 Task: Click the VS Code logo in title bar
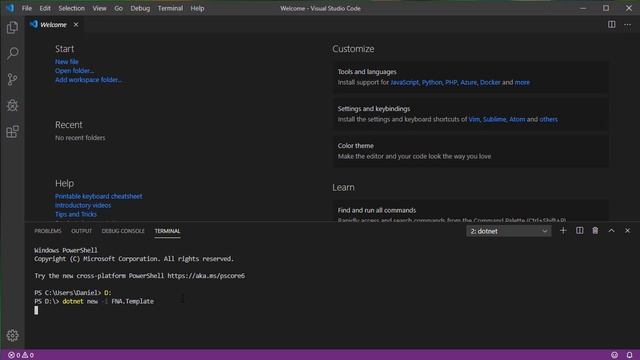point(10,8)
